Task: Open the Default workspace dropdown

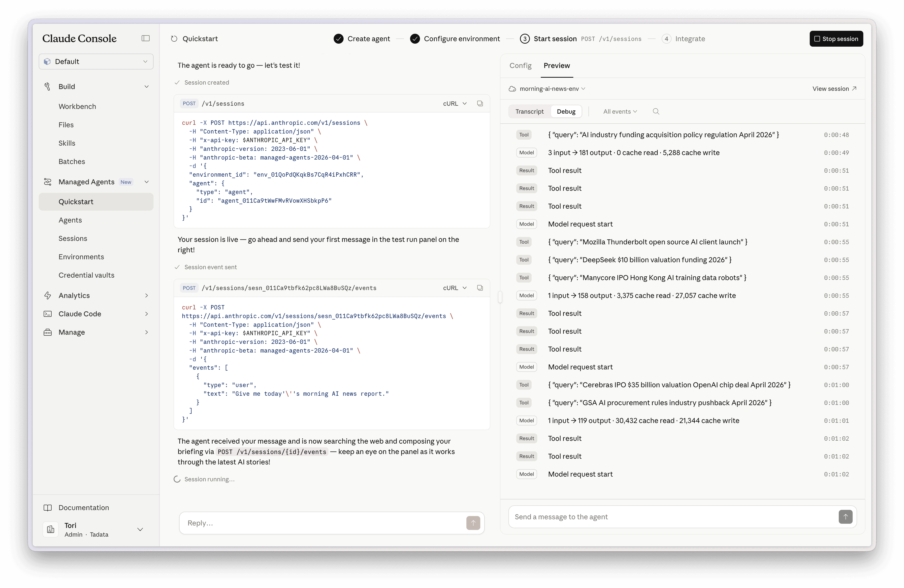Action: pyautogui.click(x=96, y=62)
